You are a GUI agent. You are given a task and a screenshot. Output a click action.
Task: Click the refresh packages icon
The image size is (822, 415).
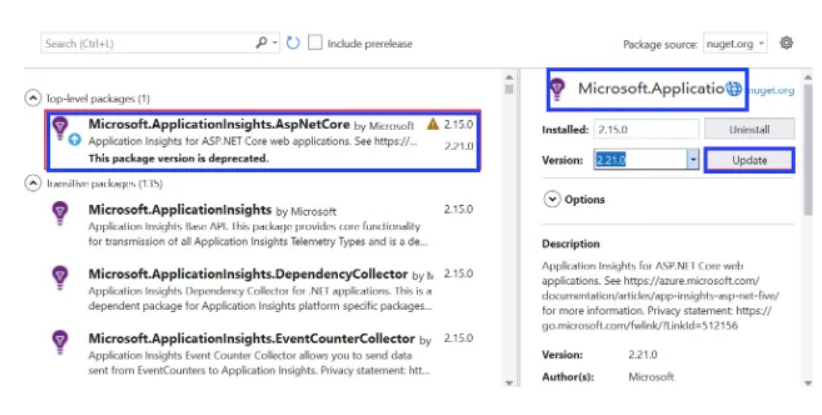click(x=293, y=43)
